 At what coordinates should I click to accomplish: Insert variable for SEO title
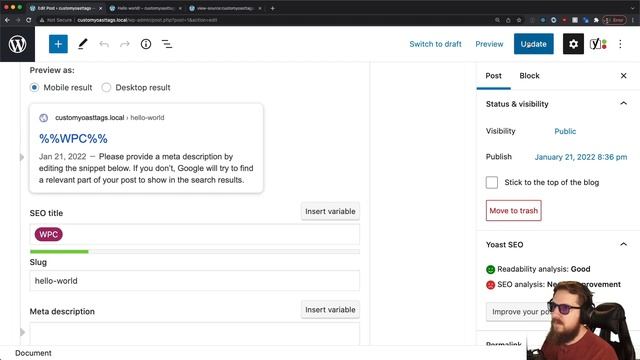point(330,211)
